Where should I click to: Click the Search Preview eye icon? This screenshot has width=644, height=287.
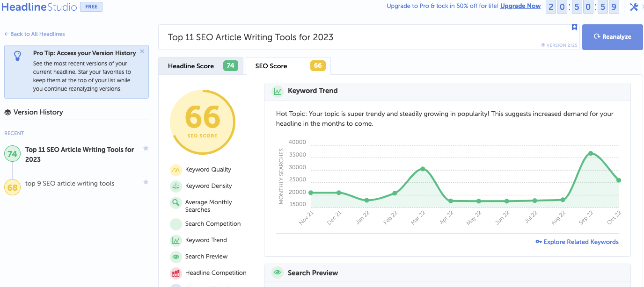[176, 256]
